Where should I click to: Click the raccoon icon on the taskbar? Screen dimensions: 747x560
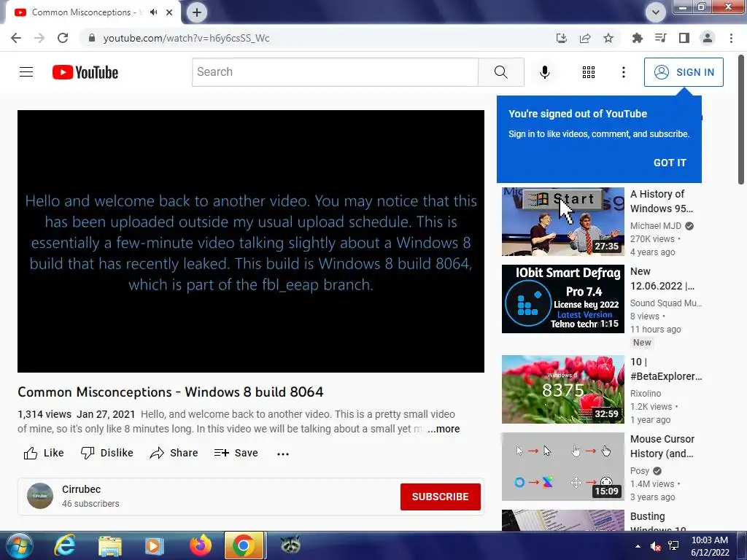(x=290, y=544)
